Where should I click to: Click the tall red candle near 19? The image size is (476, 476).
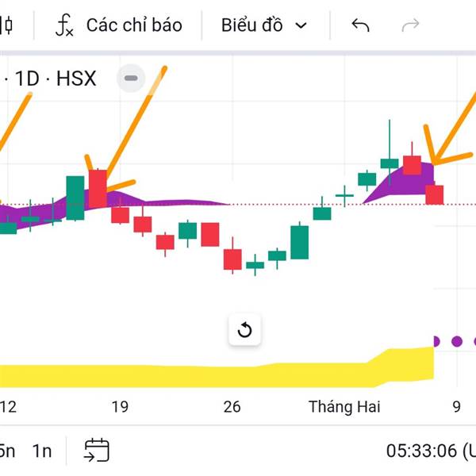pyautogui.click(x=98, y=189)
